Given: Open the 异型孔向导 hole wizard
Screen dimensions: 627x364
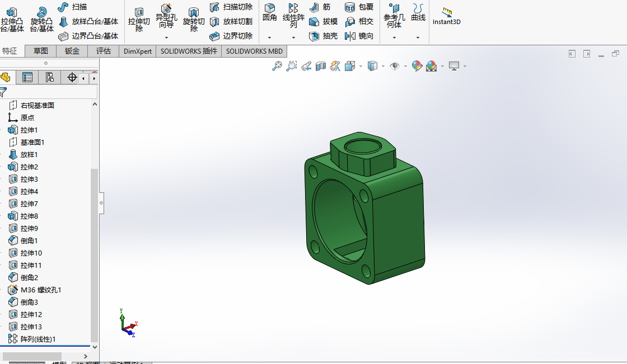Looking at the screenshot, I should (x=166, y=16).
